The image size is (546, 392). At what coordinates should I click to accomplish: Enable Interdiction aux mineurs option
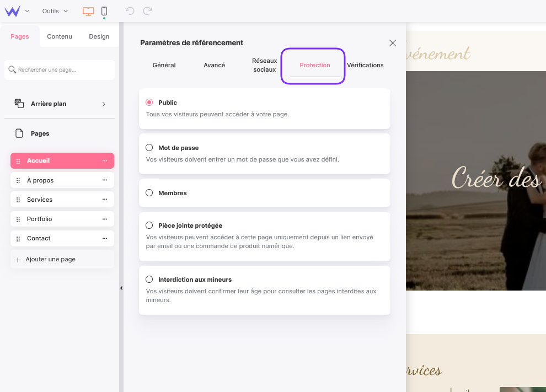coord(149,280)
